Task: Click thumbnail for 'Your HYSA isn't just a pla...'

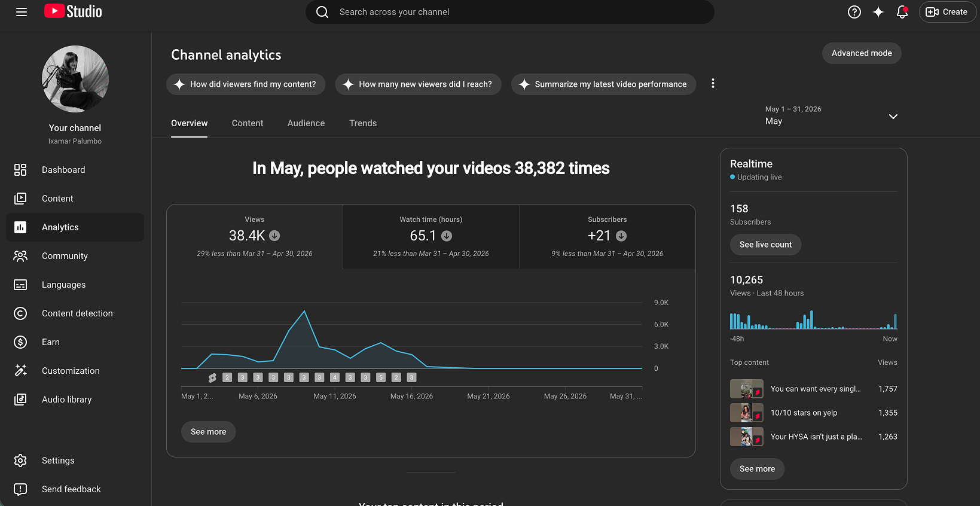Action: [x=747, y=437]
